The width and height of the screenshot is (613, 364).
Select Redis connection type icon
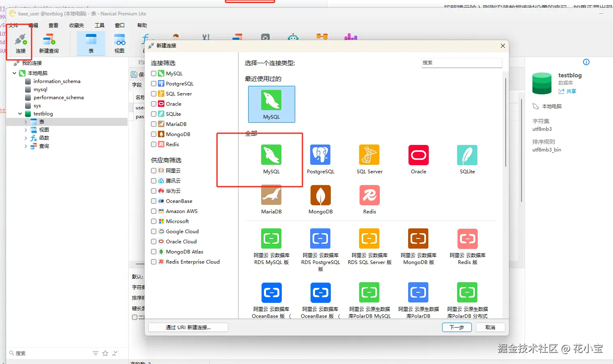(x=369, y=195)
